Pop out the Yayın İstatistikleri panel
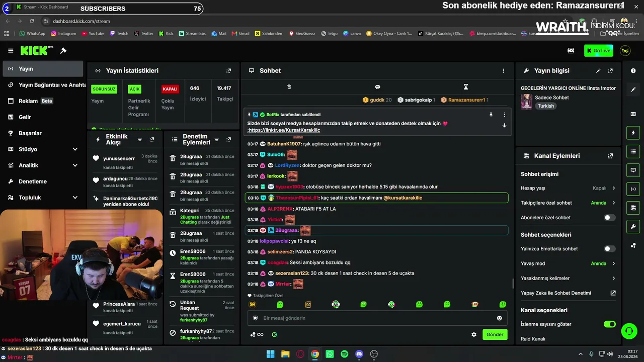The image size is (644, 362). point(229,71)
